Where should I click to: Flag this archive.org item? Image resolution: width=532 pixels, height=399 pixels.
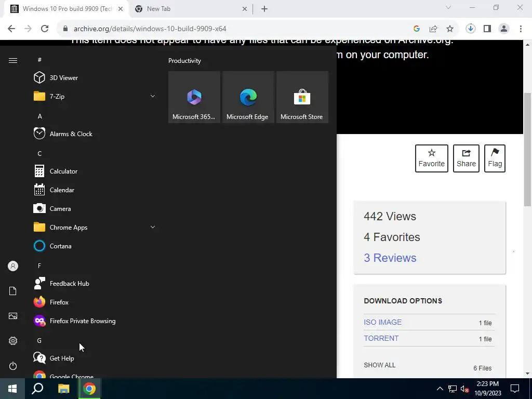point(495,158)
